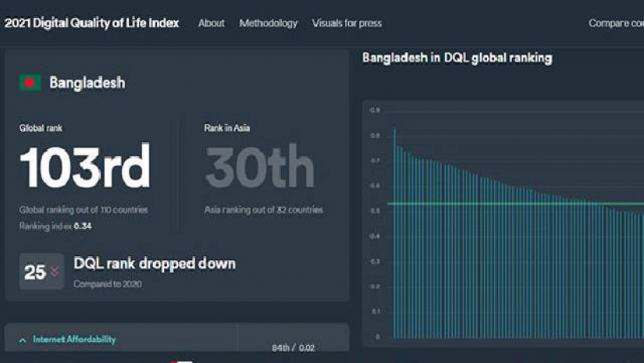Click the 84th / 0.02 affordability score
This screenshot has width=644, height=363.
click(x=293, y=347)
